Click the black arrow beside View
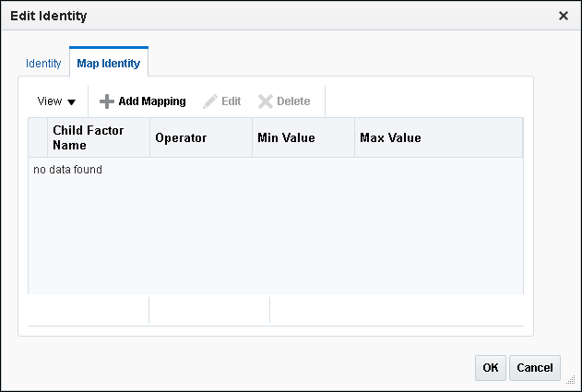 pos(71,102)
